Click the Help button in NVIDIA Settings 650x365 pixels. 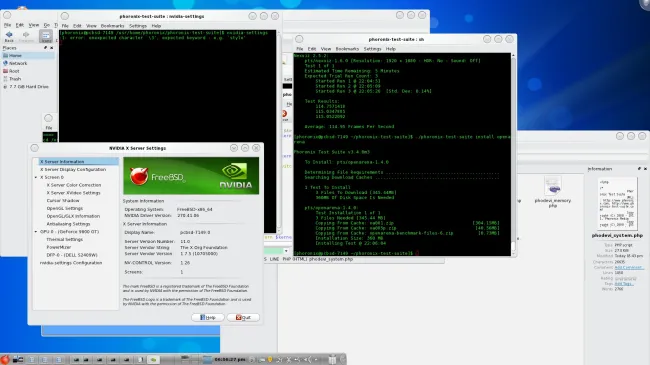(208, 318)
